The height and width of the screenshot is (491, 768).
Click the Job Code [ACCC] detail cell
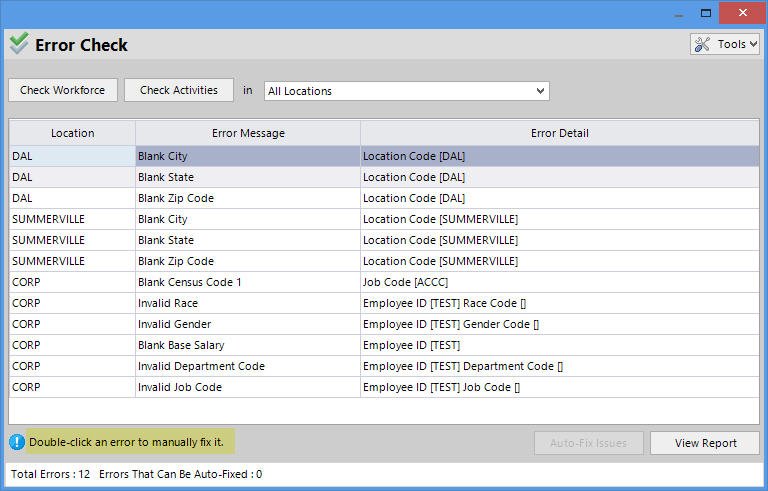(560, 282)
